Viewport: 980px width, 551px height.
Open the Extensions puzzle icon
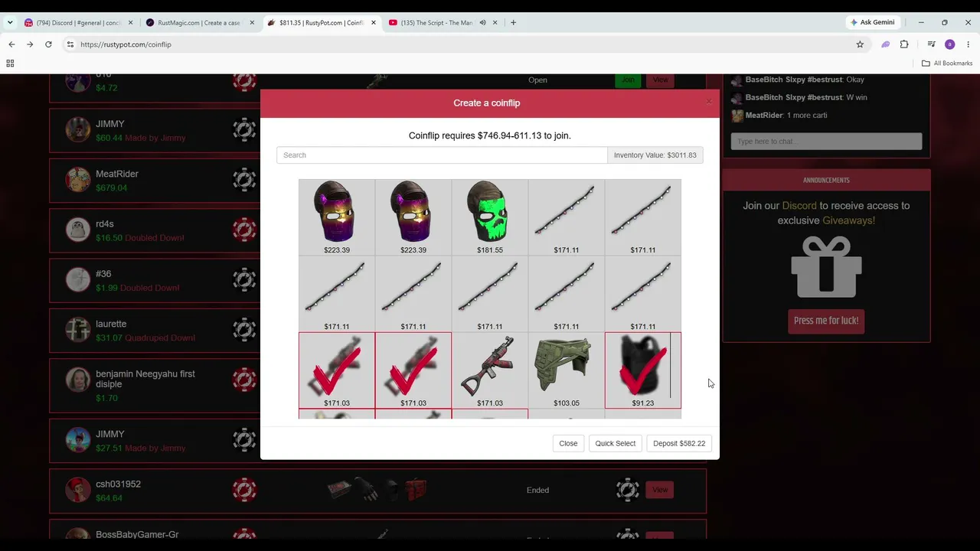pos(904,44)
